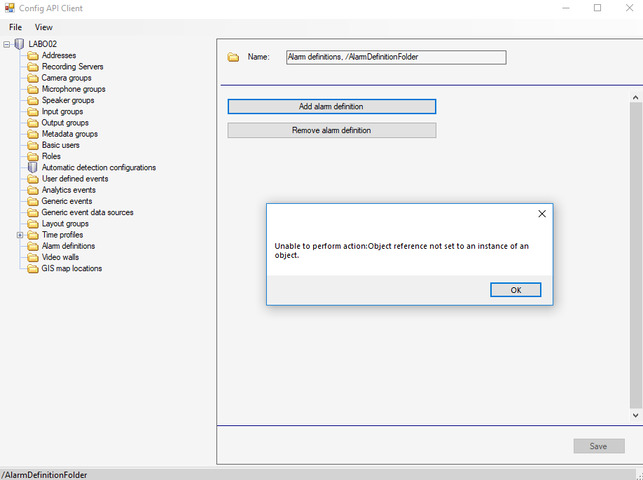This screenshot has height=480, width=643.
Task: Select Alarm definitions in the tree
Action: pos(68,246)
